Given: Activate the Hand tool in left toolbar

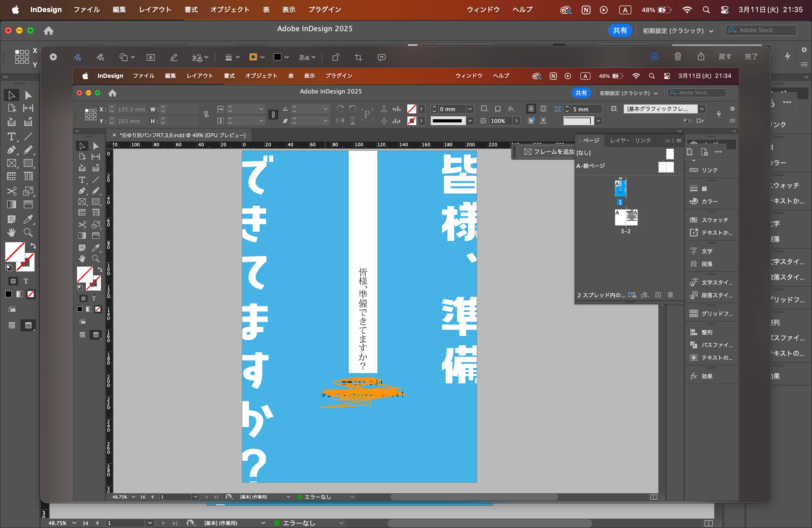Looking at the screenshot, I should 11,233.
